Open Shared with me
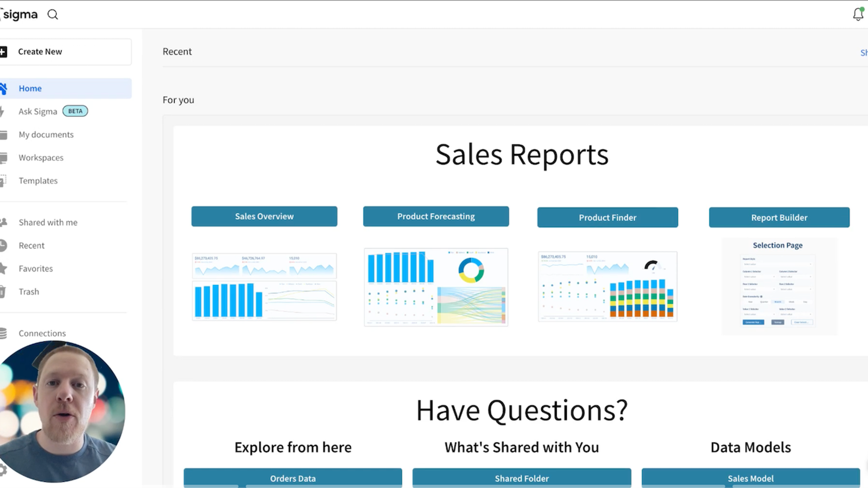This screenshot has height=488, width=868. tap(48, 222)
